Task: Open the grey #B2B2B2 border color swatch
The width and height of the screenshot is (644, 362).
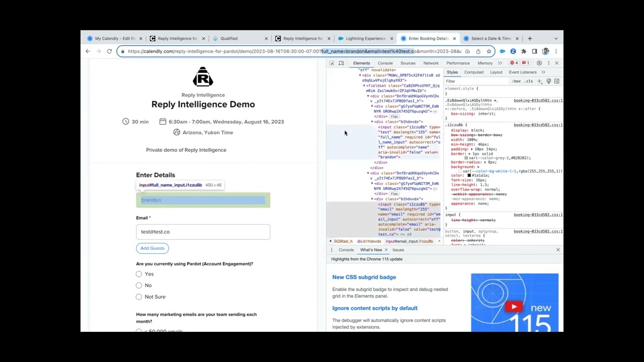Action: coord(466,158)
